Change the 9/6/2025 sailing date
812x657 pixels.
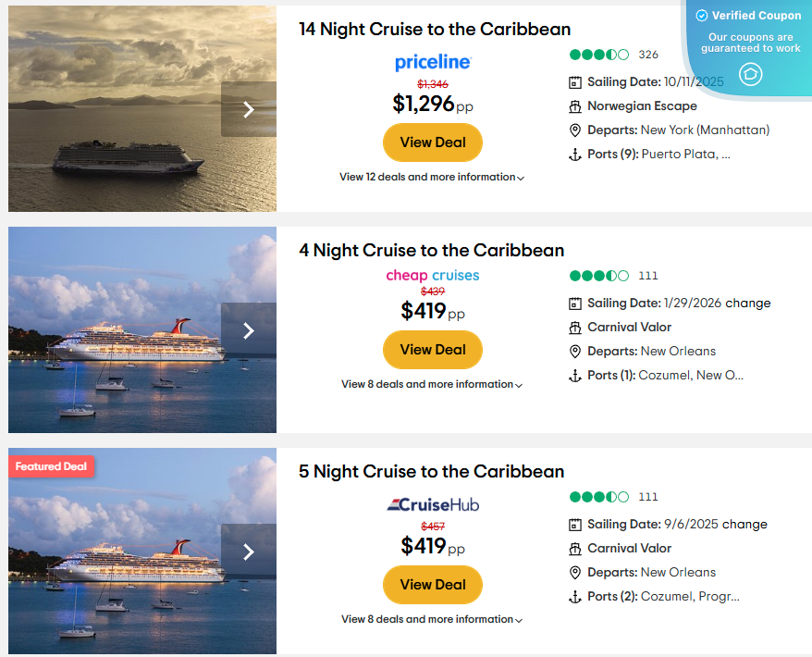(x=744, y=524)
